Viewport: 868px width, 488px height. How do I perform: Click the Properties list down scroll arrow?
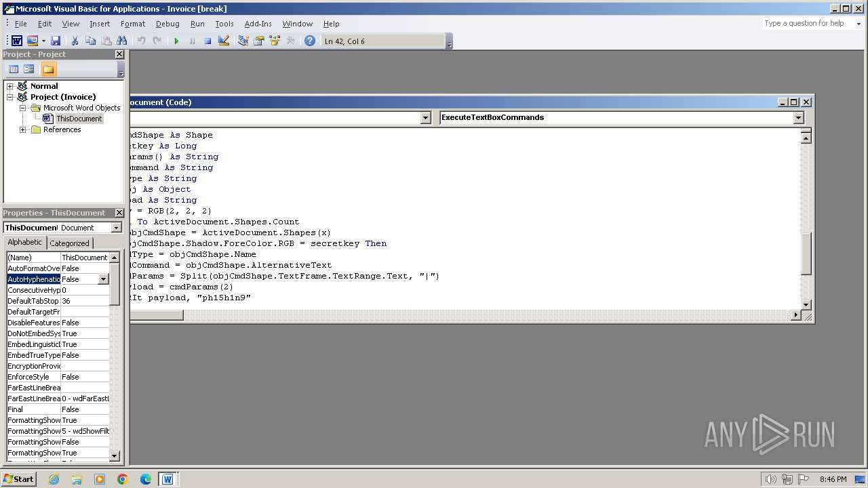[x=115, y=456]
